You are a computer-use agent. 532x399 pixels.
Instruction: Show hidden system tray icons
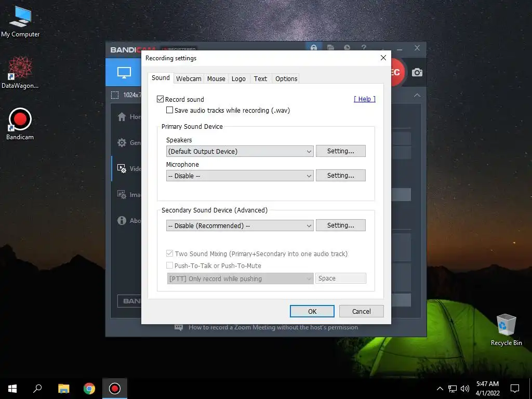pos(440,389)
